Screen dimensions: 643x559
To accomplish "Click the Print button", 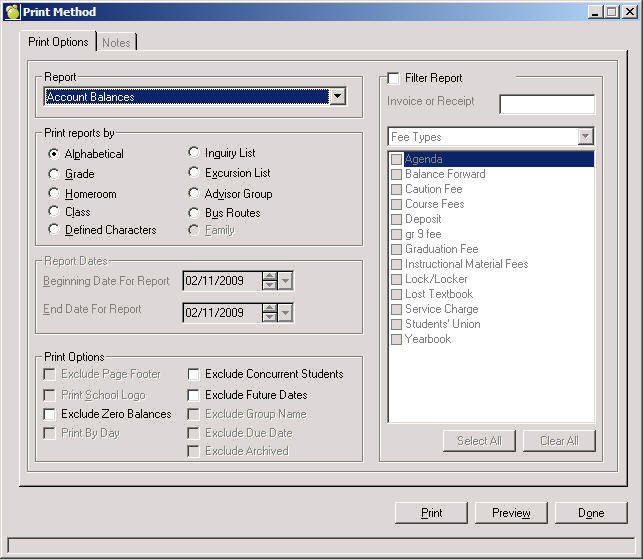I will tap(431, 513).
